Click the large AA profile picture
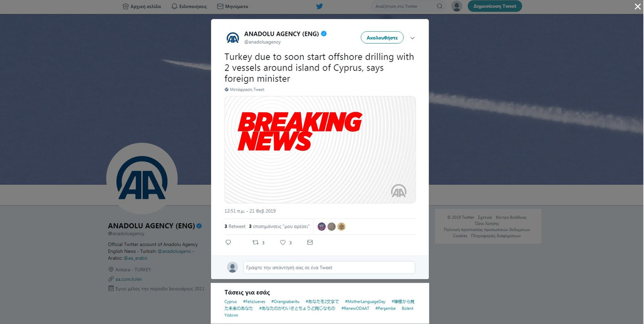Screen dimensions: 644x324 coord(142,178)
